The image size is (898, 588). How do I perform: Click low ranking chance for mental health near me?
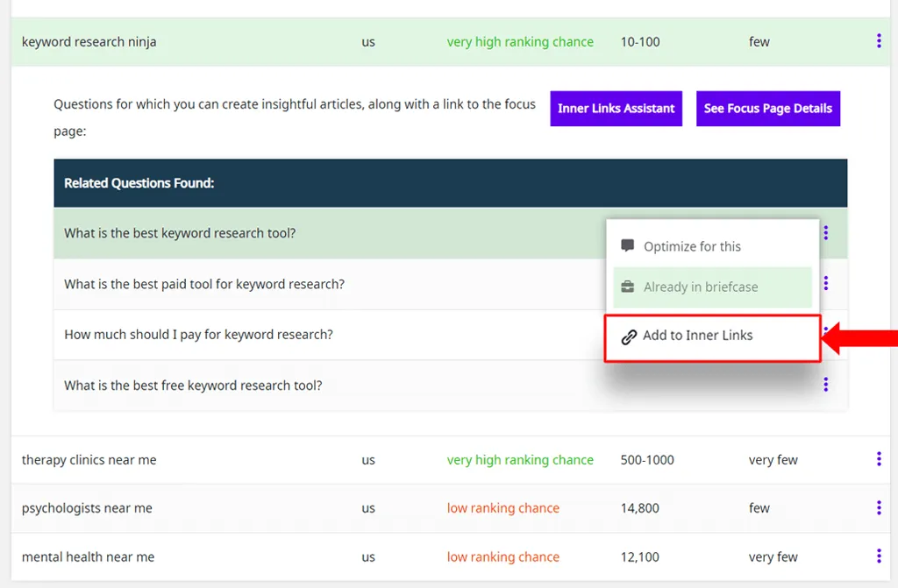click(502, 556)
